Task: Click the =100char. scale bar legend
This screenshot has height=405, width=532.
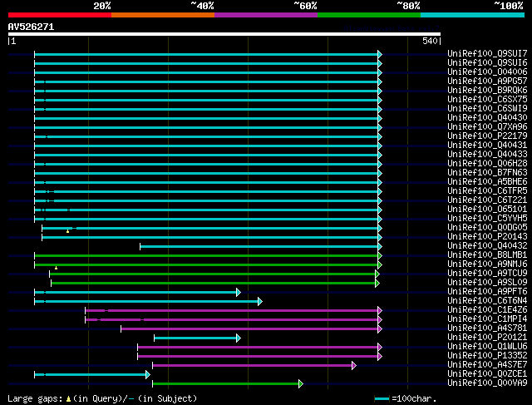Action: tap(406, 398)
